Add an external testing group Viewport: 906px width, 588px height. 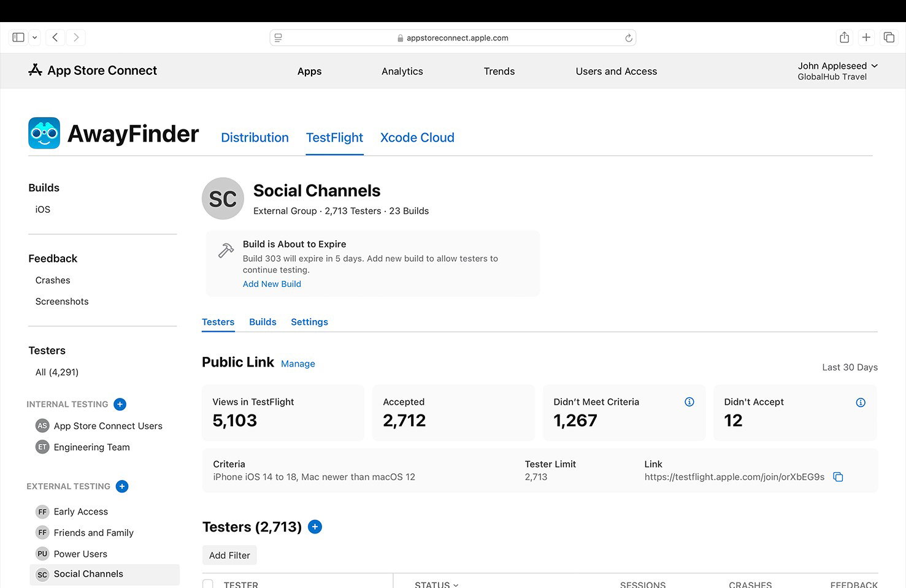(x=122, y=486)
